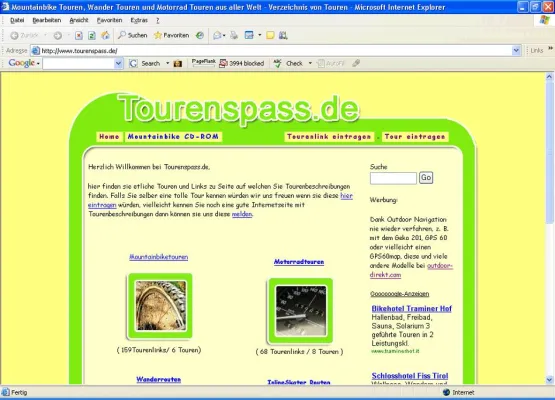
Task: Open the ? help menu
Action: [x=158, y=21]
